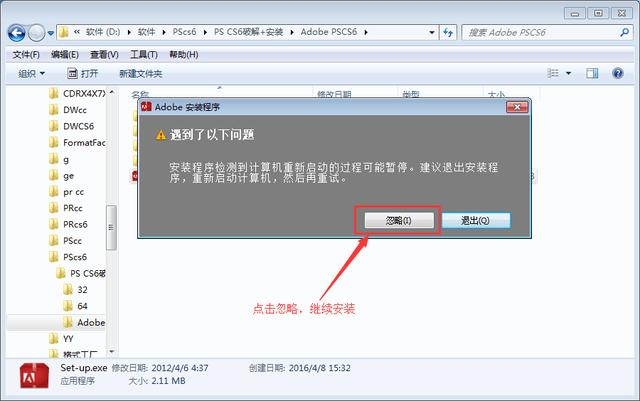Open the 文件(F) menu
The height and width of the screenshot is (401, 640).
tap(26, 54)
